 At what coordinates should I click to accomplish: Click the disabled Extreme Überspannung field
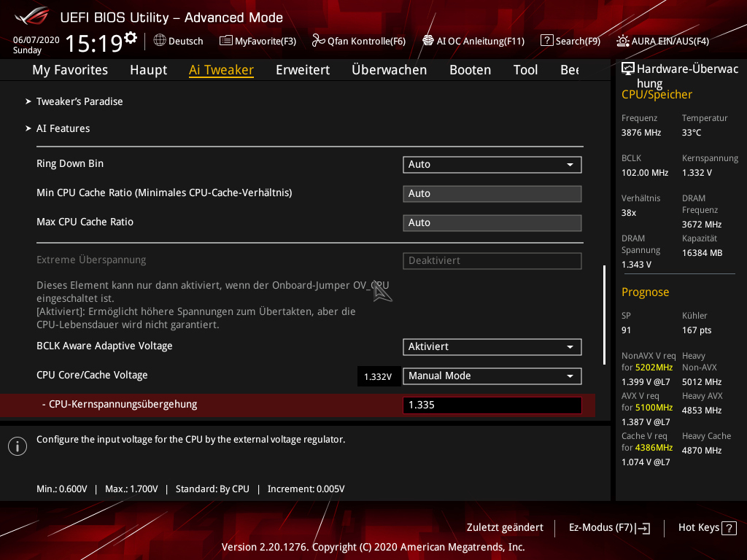(x=492, y=260)
